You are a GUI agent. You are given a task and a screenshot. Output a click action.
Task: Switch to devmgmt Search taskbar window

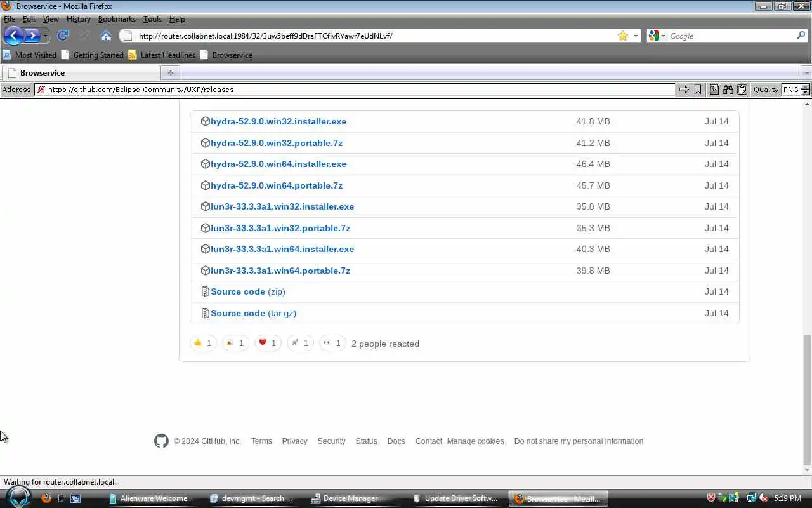[254, 498]
